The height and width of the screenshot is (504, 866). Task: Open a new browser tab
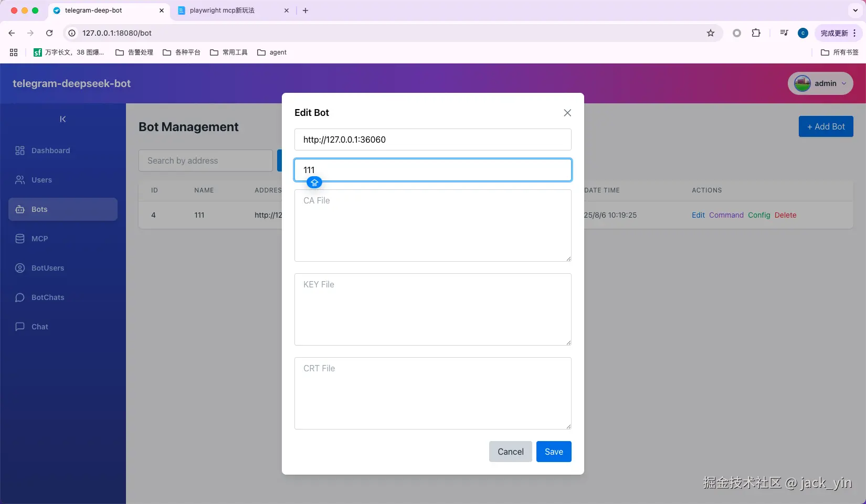point(305,10)
